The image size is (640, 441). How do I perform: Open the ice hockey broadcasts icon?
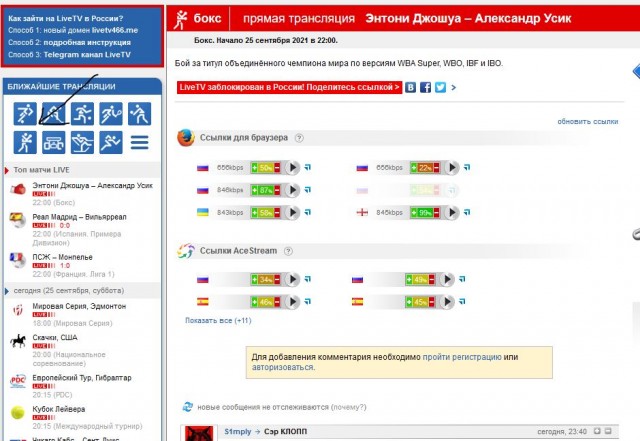(x=53, y=114)
